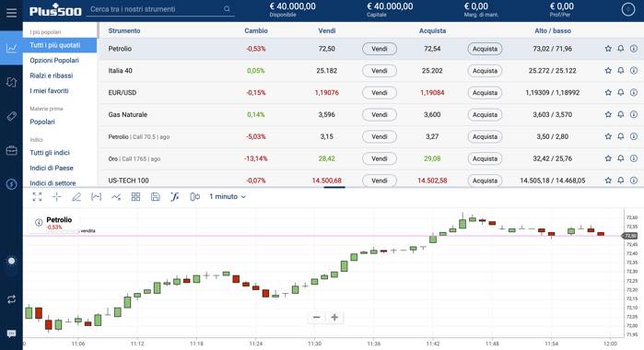Image resolution: width=644 pixels, height=350 pixels.
Task: Sort by Strumento column header
Action: (124, 30)
